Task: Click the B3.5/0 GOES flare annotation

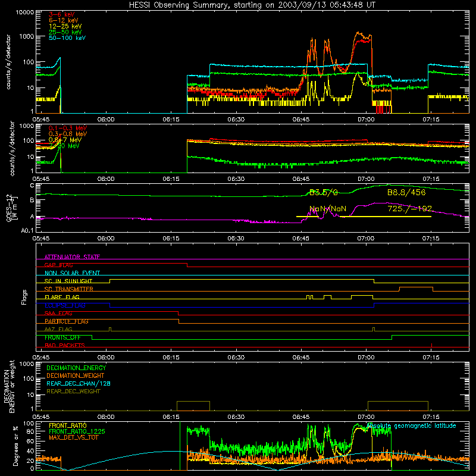Action: pos(323,192)
